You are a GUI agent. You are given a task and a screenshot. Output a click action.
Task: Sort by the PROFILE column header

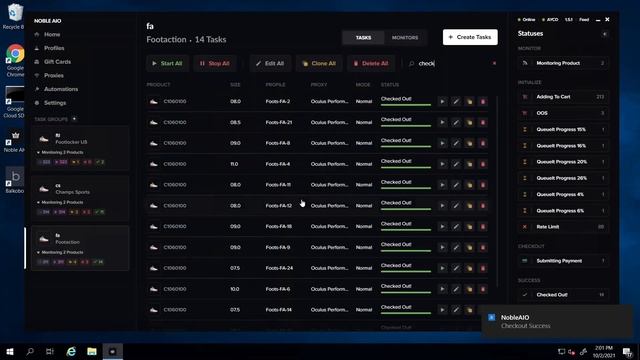tap(275, 84)
